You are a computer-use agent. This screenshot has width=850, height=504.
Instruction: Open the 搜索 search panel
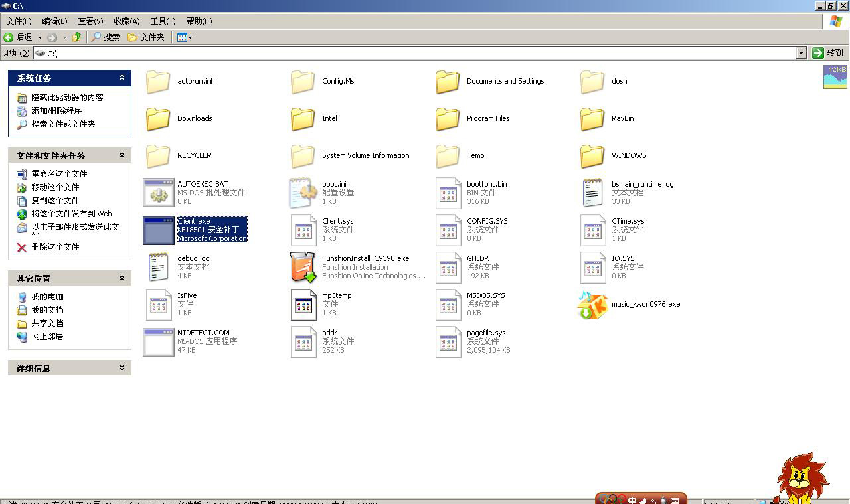106,37
